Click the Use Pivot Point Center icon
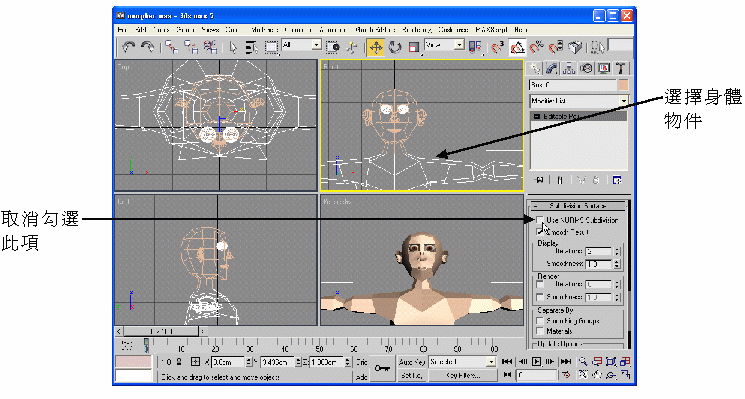 pyautogui.click(x=475, y=47)
